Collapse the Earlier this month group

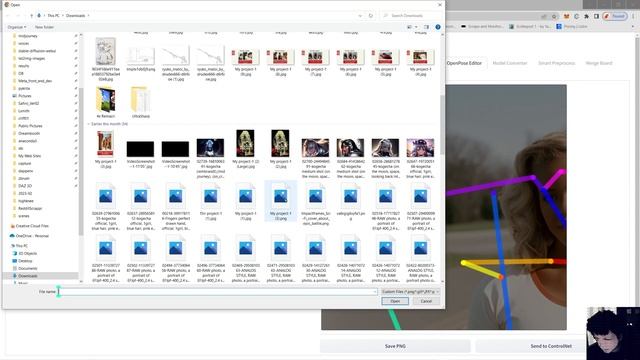(89, 124)
